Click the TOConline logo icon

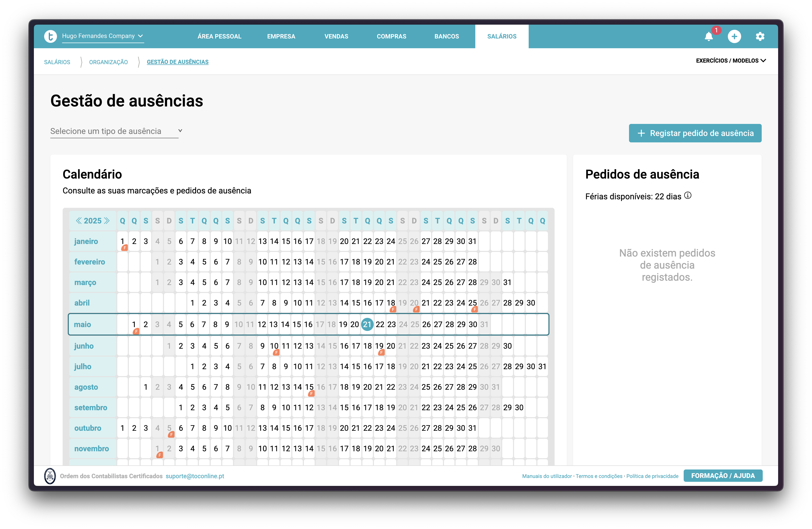click(x=51, y=36)
